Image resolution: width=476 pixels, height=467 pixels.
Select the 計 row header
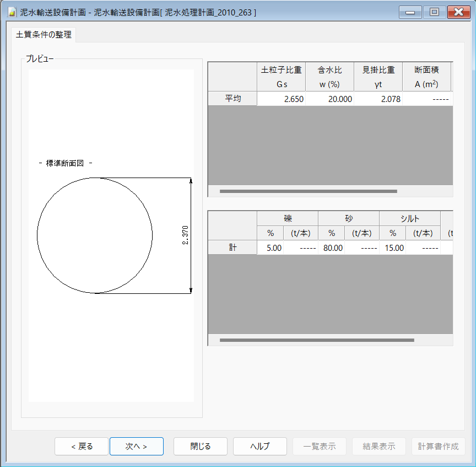232,248
